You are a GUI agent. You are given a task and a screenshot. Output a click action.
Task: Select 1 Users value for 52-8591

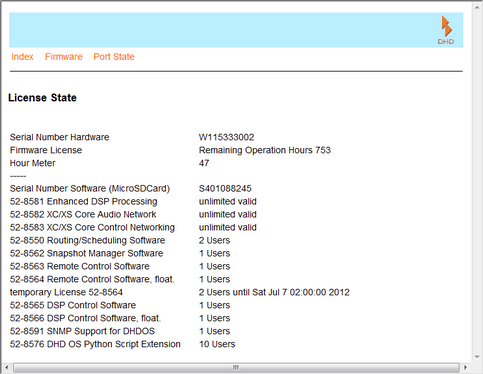[x=214, y=331]
